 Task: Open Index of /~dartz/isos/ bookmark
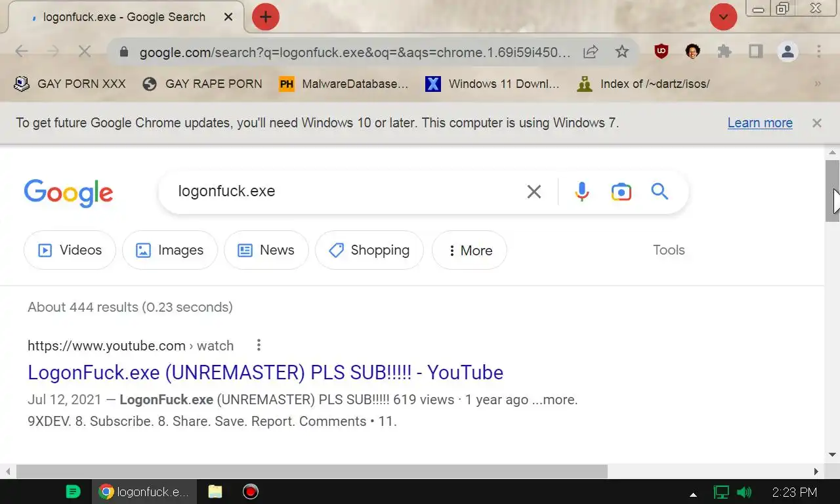(x=644, y=84)
